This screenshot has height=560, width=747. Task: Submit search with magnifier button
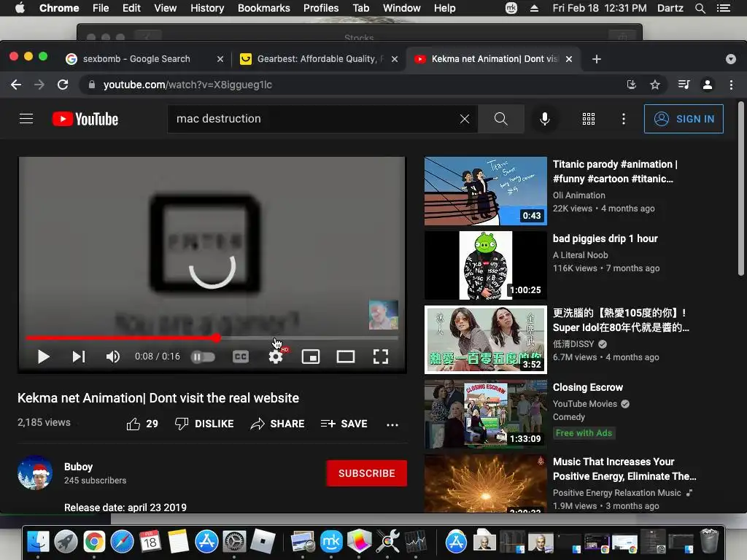pos(500,119)
